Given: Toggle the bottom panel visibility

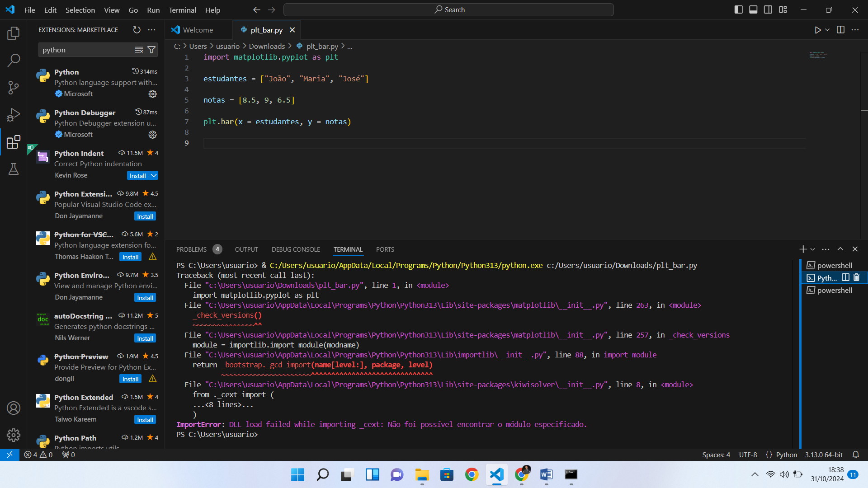Looking at the screenshot, I should pyautogui.click(x=753, y=9).
